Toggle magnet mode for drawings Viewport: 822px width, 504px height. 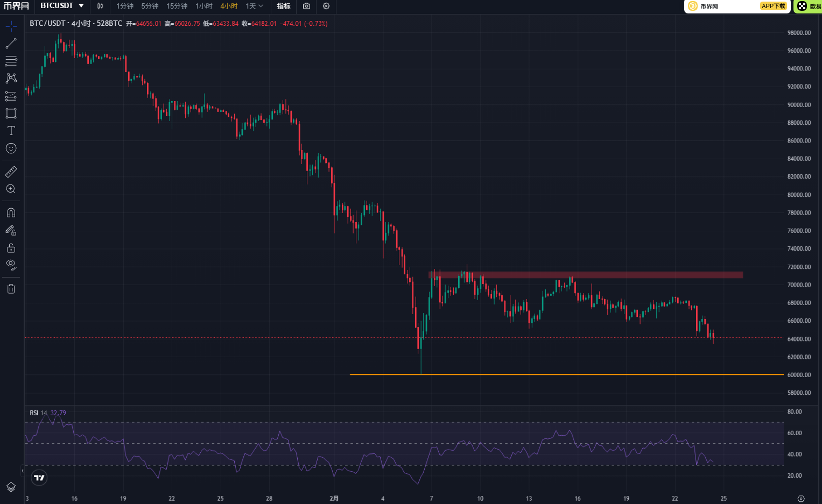point(11,213)
